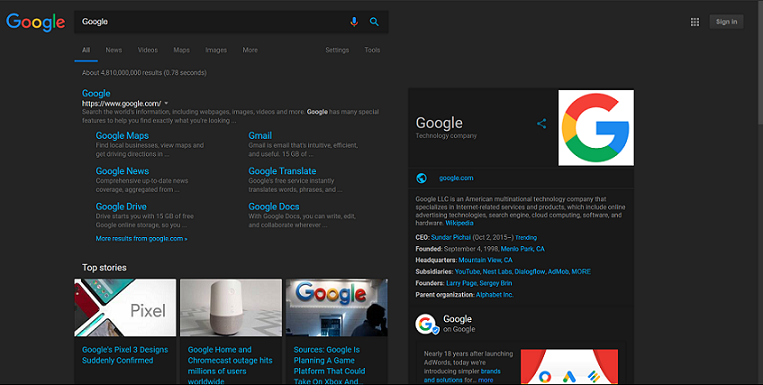Open the YouTube subsidiary link
Screen dimensions: 763x385
[467, 272]
